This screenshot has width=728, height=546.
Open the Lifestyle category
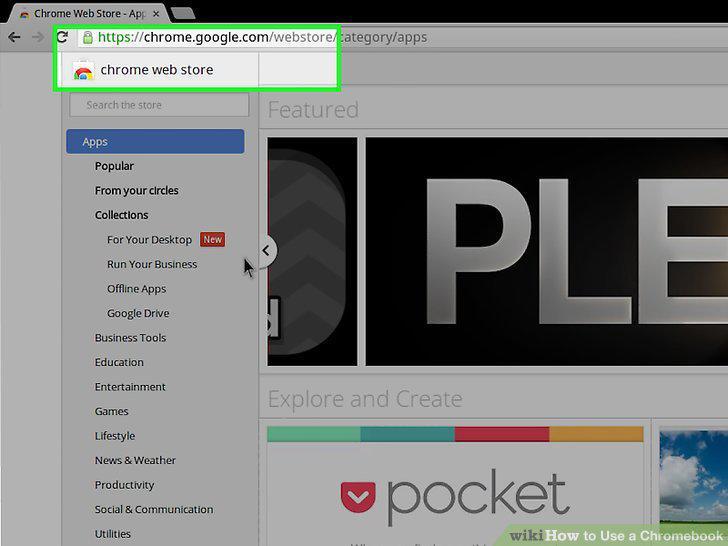pos(115,436)
